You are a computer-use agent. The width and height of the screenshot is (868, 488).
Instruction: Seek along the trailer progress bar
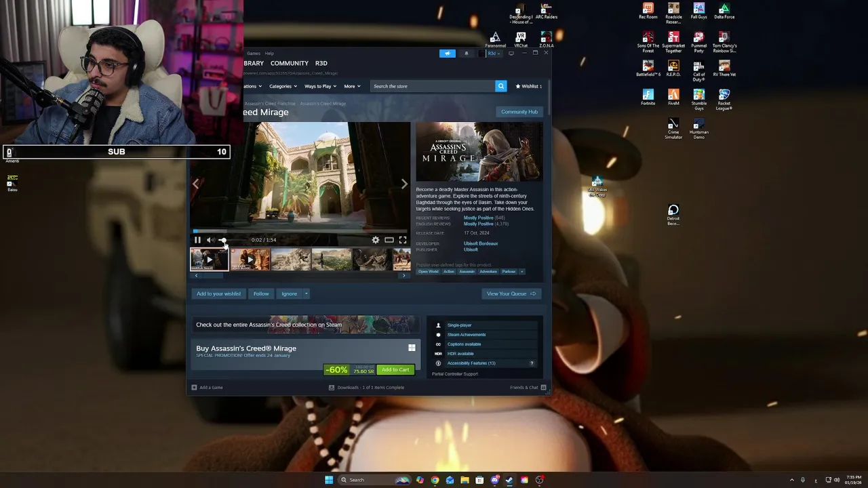click(x=300, y=232)
